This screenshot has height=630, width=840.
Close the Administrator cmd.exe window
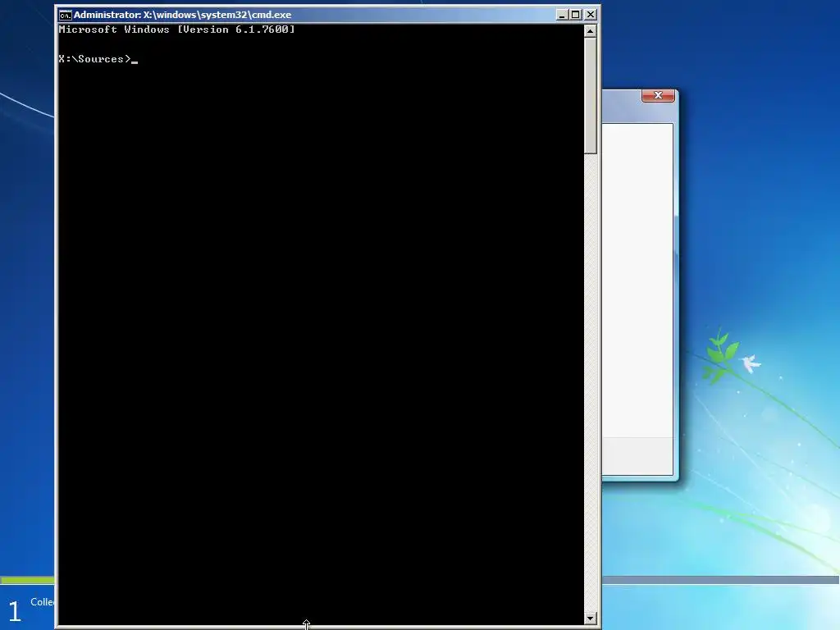(x=591, y=15)
